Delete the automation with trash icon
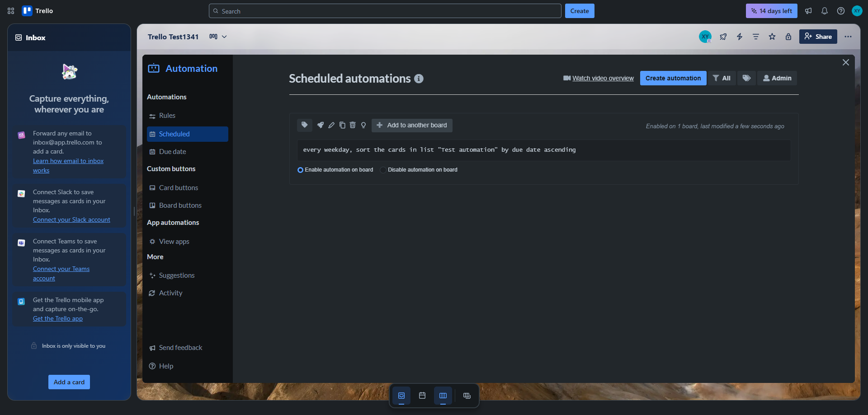 353,125
